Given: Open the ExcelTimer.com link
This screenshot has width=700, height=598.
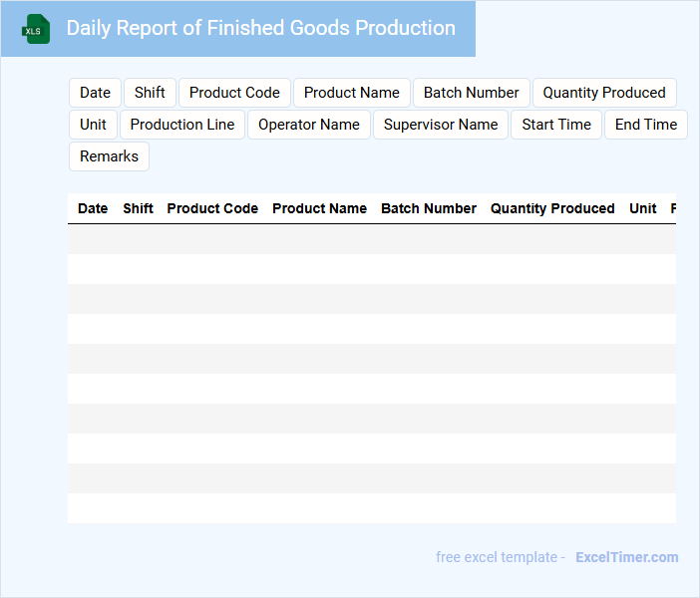Looking at the screenshot, I should pyautogui.click(x=626, y=557).
